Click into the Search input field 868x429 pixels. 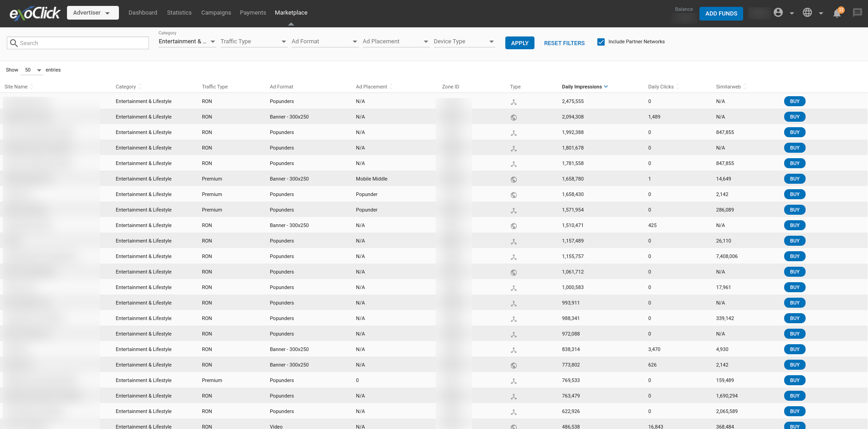[83, 43]
